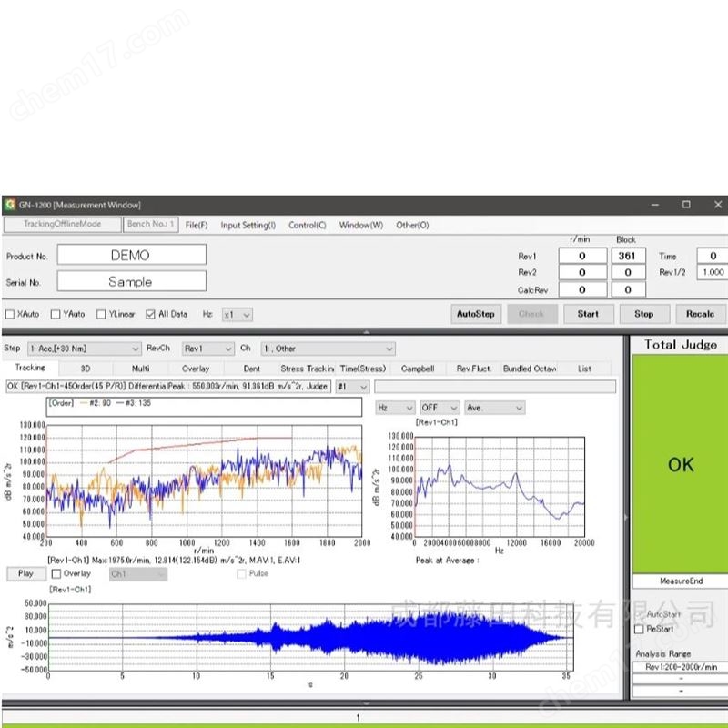The image size is (728, 728).
Task: Click the Product No. field showing DEMO
Action: point(131,255)
